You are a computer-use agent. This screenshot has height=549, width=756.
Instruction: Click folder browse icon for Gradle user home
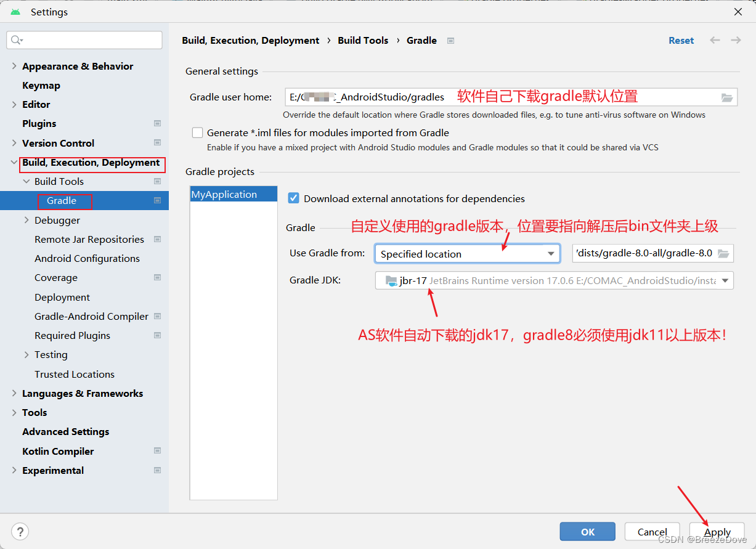pos(727,97)
